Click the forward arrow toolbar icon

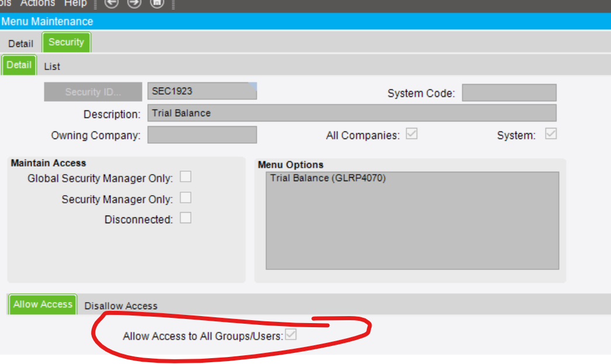(134, 3)
